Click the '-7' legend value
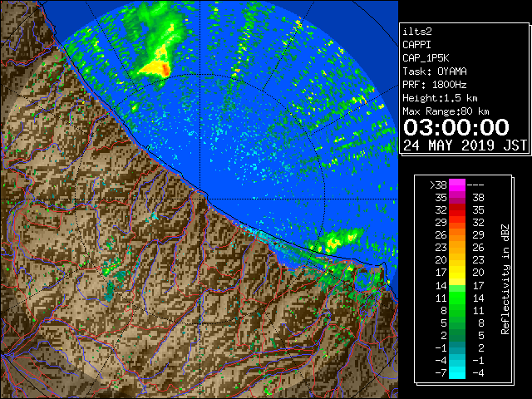The height and width of the screenshot is (399, 532). 441,373
